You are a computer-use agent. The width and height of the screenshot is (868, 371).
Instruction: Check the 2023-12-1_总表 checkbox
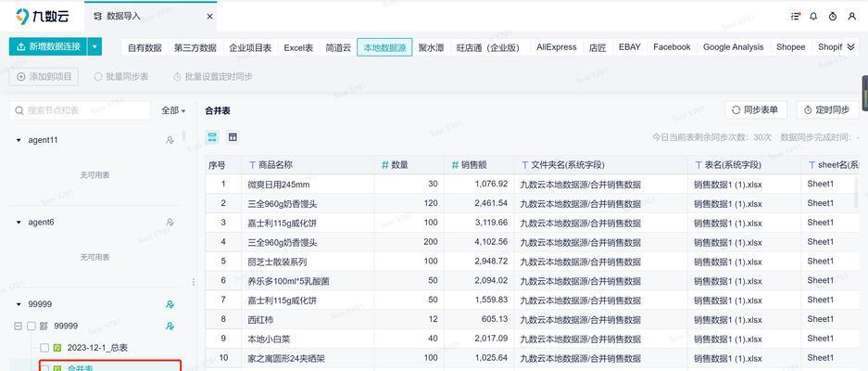coord(44,348)
